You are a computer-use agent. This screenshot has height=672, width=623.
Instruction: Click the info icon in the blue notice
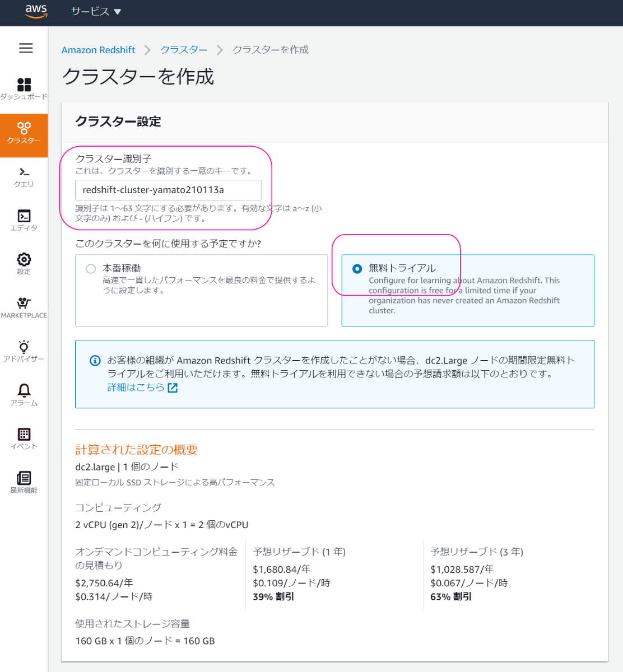click(x=95, y=361)
